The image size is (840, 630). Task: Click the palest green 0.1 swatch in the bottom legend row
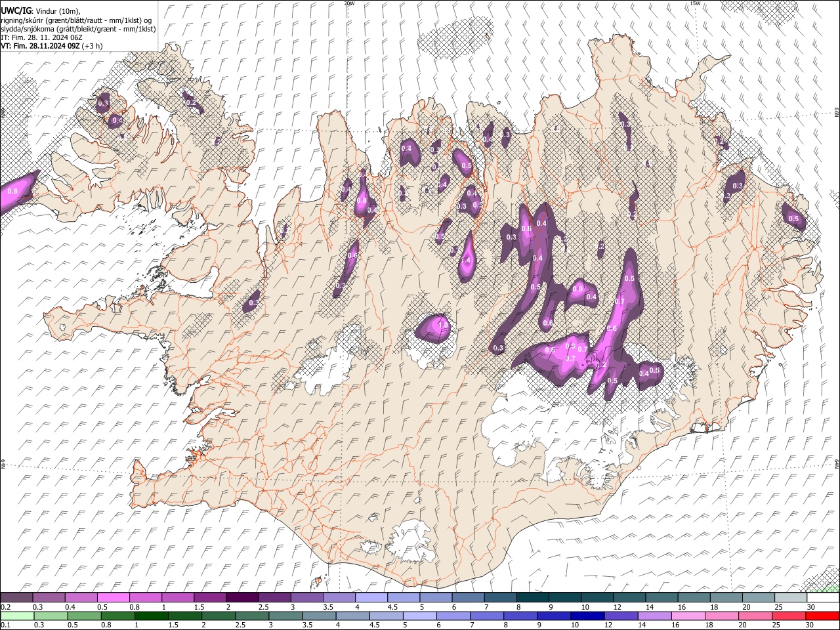tap(17, 616)
